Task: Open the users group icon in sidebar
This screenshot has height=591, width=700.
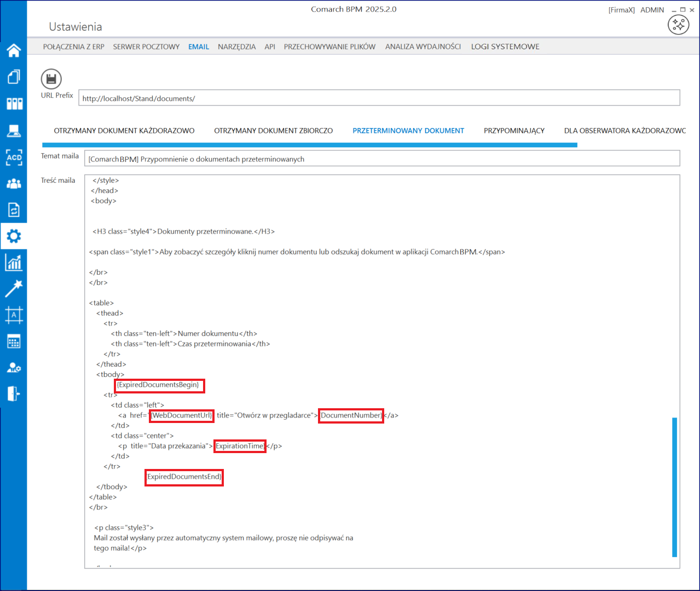Action: click(x=14, y=184)
